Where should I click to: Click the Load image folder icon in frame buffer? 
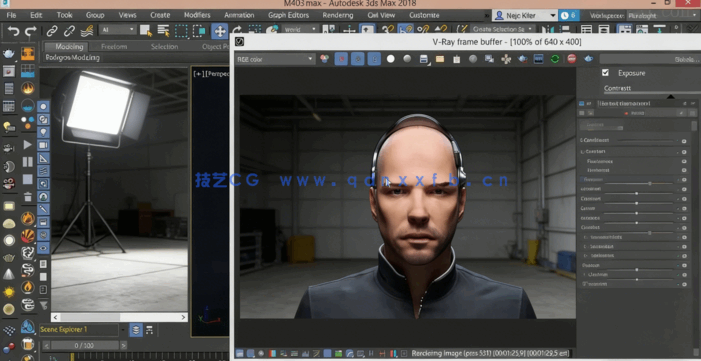[440, 59]
